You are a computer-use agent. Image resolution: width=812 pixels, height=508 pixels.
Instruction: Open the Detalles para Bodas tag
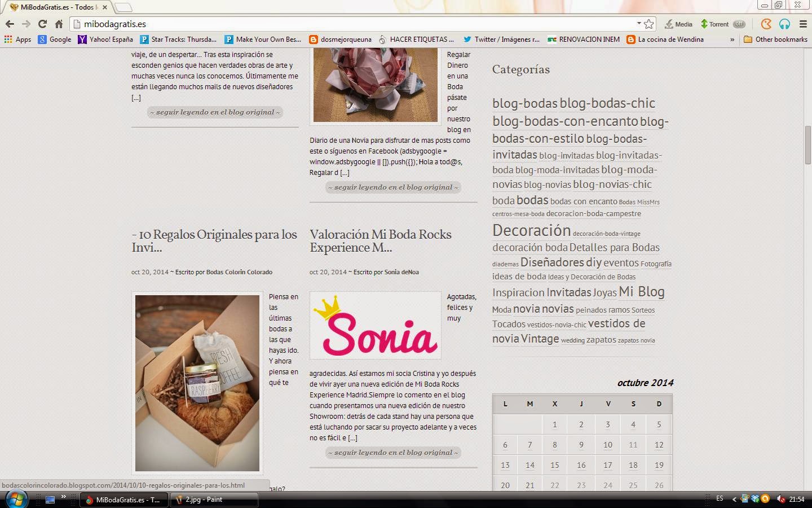pyautogui.click(x=615, y=247)
